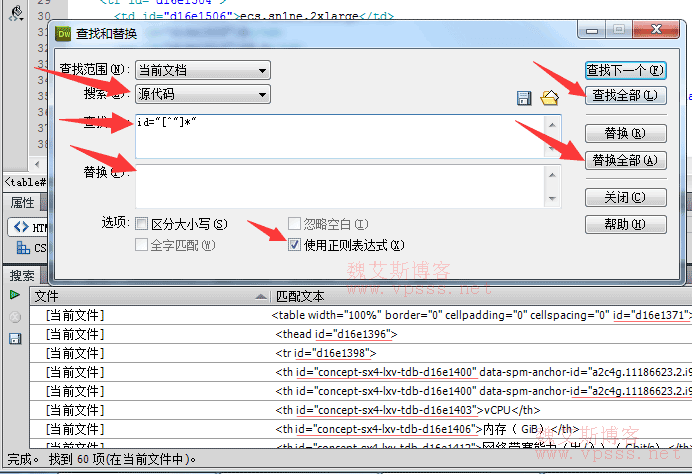Click into the 替换 text field
692x474 pixels.
340,185
